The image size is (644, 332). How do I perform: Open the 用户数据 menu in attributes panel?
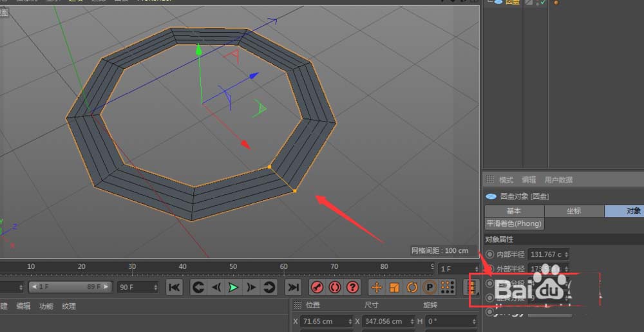click(558, 180)
